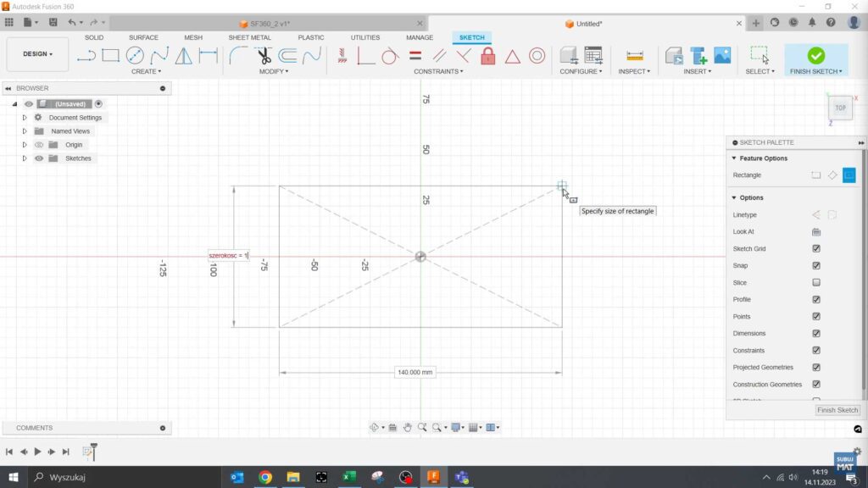
Task: Uncheck the Construction Geometries option
Action: click(816, 384)
